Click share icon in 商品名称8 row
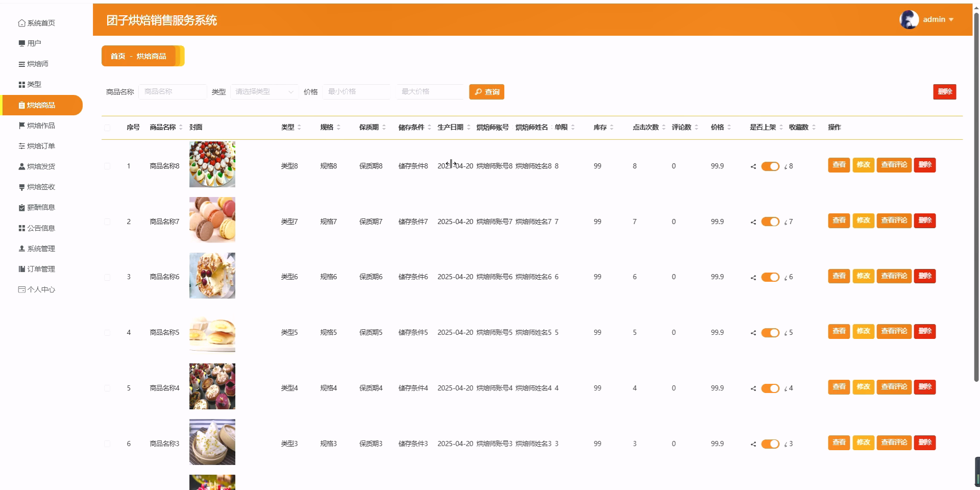Image resolution: width=980 pixels, height=490 pixels. (x=753, y=166)
